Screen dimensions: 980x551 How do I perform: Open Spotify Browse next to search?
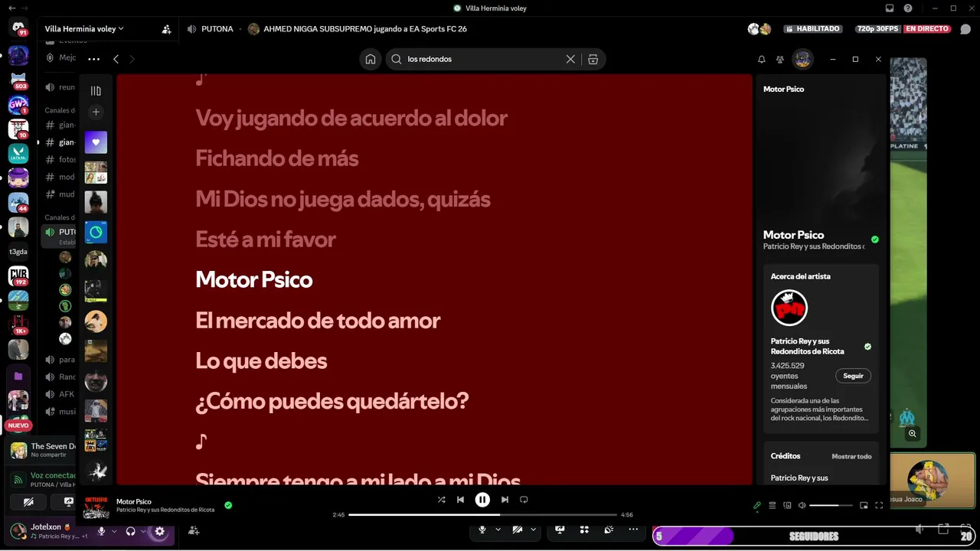tap(593, 59)
